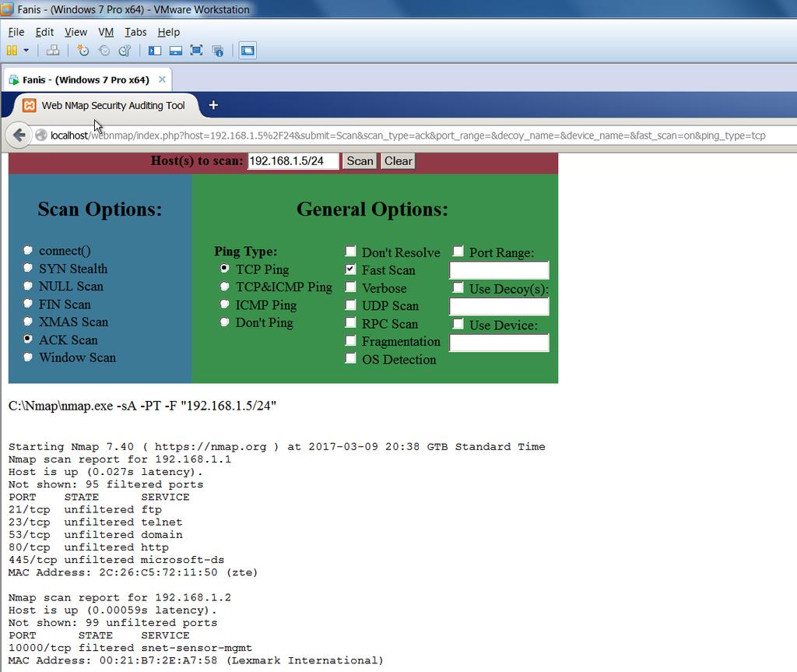Take a snapshot of the virtual machine
Screen dimensions: 797x672
(x=83, y=51)
